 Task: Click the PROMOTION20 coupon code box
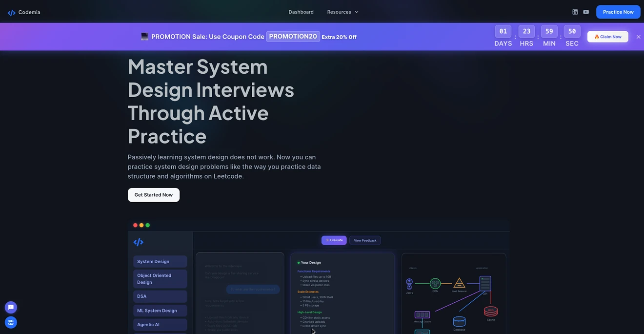click(293, 37)
